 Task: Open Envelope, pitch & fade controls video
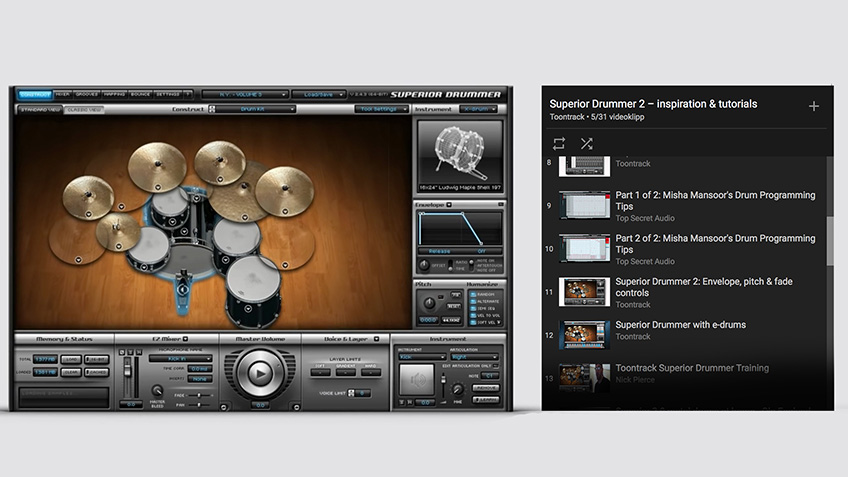pyautogui.click(x=704, y=287)
